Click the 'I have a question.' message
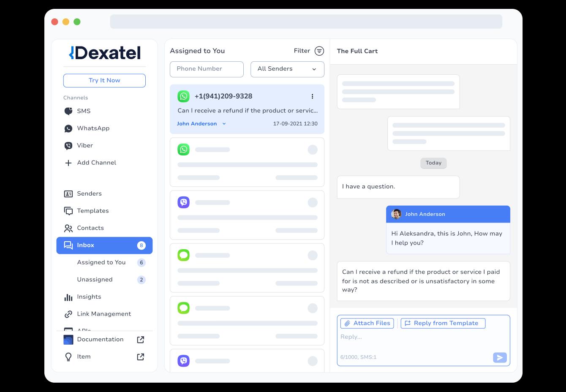The width and height of the screenshot is (566, 392). [x=398, y=187]
